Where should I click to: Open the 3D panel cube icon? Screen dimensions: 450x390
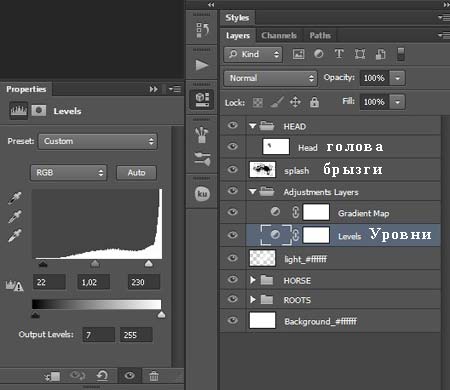[x=202, y=99]
